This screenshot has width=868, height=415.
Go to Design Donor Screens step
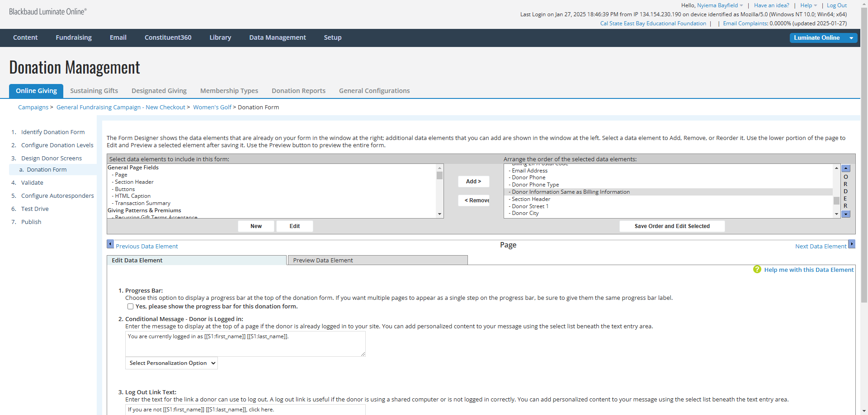52,159
